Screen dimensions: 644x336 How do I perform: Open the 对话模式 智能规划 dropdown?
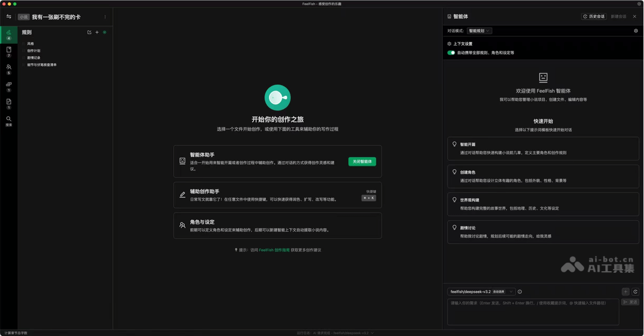[x=479, y=31]
